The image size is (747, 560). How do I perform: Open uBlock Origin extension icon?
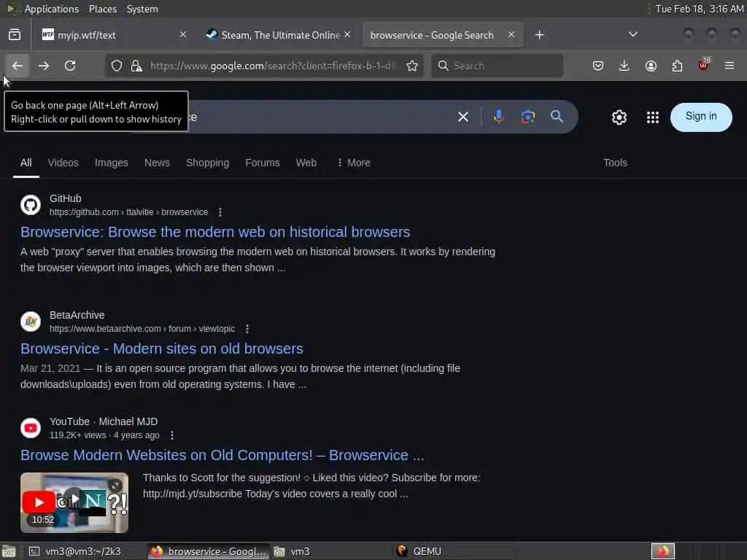704,65
